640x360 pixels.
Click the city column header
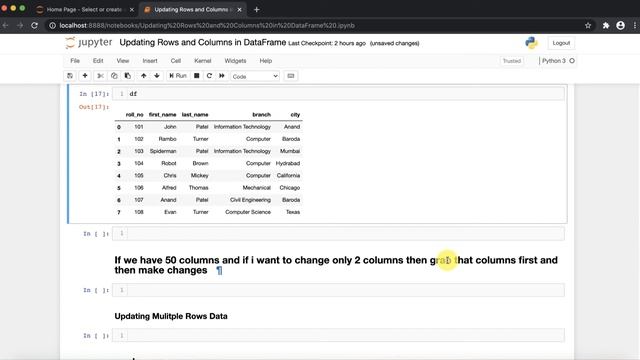click(295, 115)
